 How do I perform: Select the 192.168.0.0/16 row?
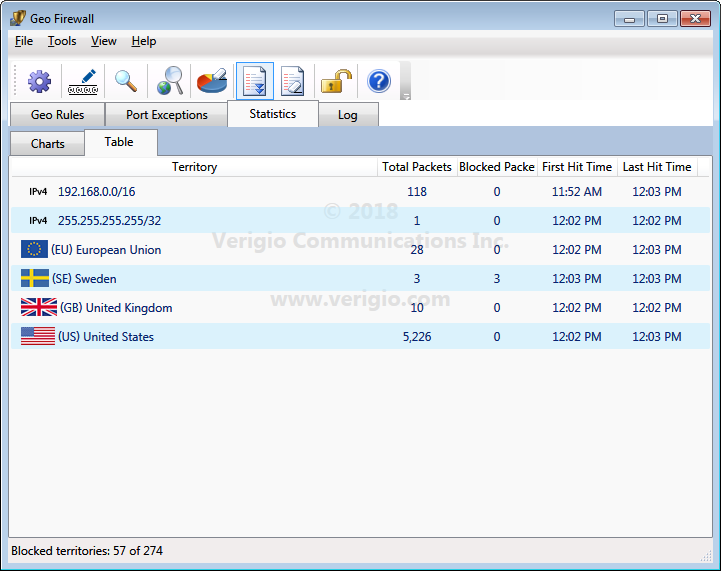(360, 192)
